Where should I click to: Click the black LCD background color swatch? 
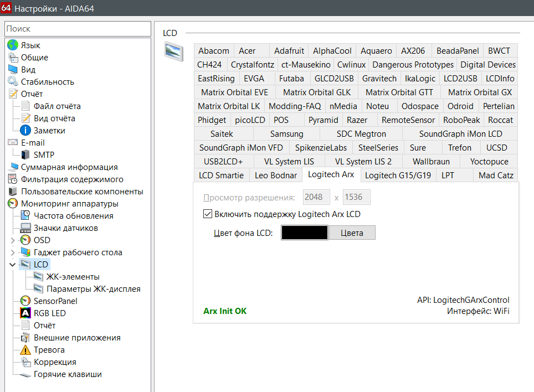(x=305, y=233)
